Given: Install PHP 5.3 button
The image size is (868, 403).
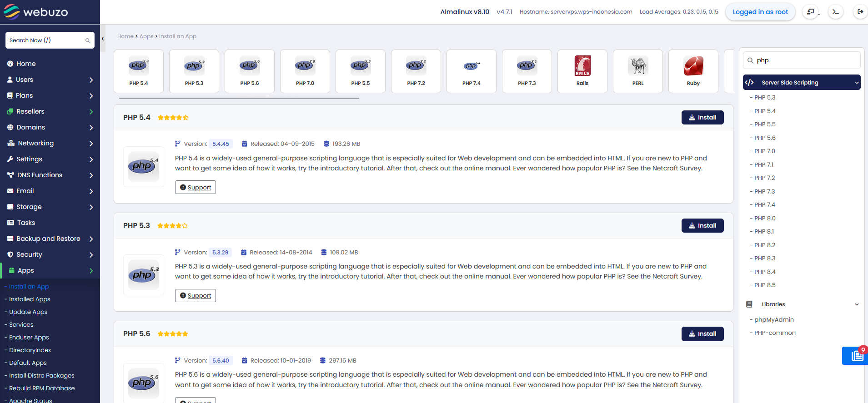Looking at the screenshot, I should click(702, 225).
